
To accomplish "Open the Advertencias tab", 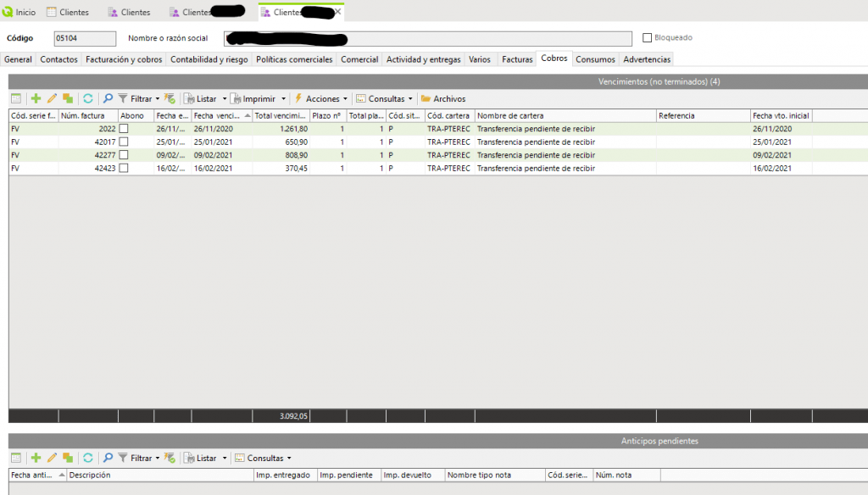I will (x=647, y=59).
